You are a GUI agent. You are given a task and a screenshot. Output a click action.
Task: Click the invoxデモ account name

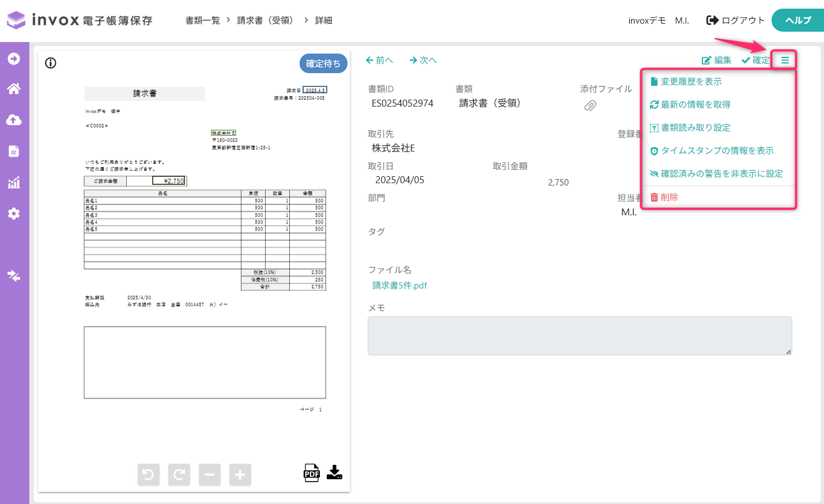[x=647, y=20]
